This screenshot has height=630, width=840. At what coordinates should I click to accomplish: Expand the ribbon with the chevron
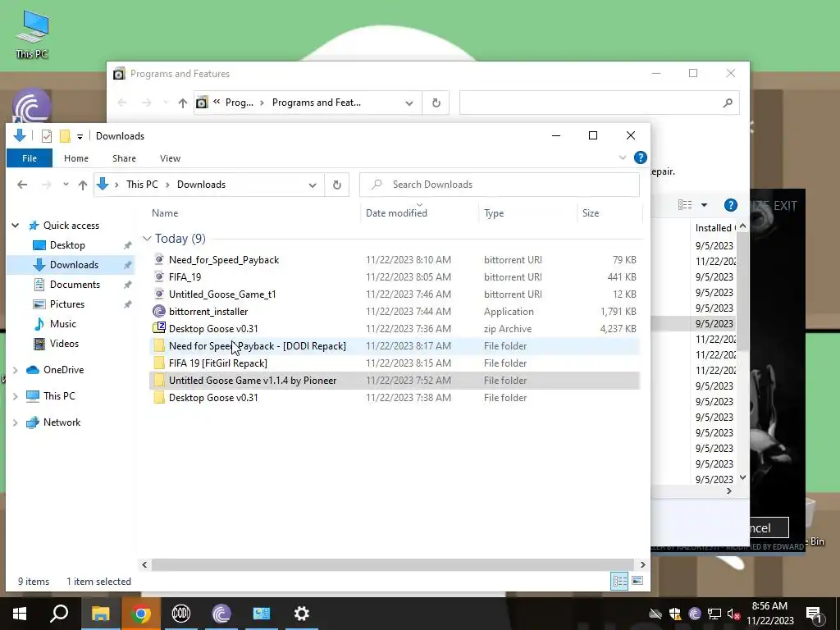pyautogui.click(x=623, y=157)
